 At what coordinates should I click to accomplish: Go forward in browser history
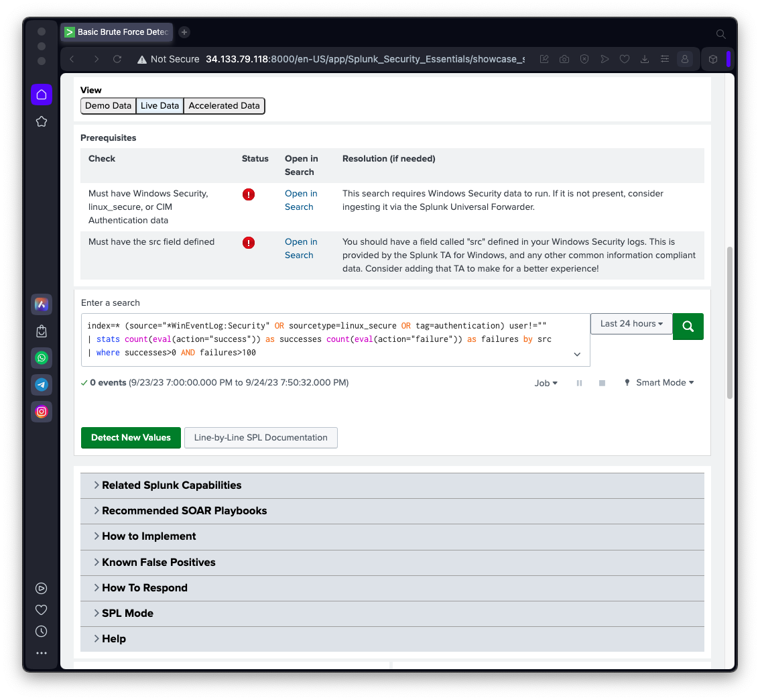point(96,59)
